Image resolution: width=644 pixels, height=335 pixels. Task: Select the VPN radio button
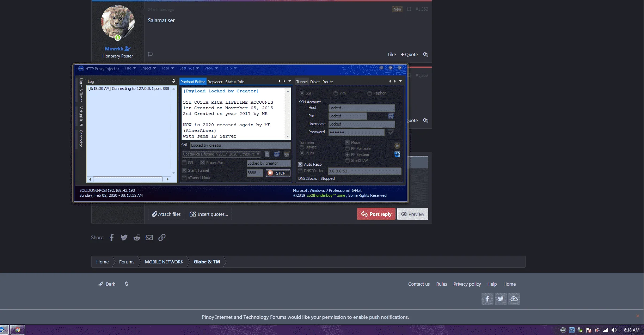click(336, 93)
